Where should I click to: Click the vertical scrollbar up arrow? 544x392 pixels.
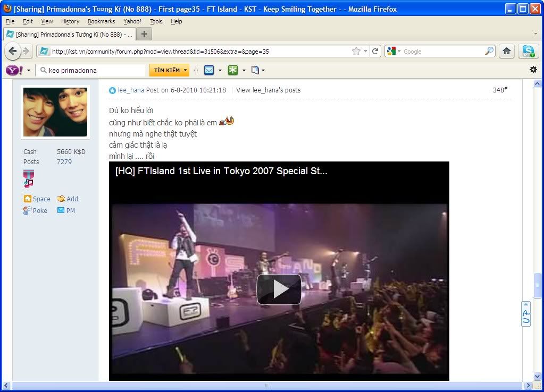537,83
